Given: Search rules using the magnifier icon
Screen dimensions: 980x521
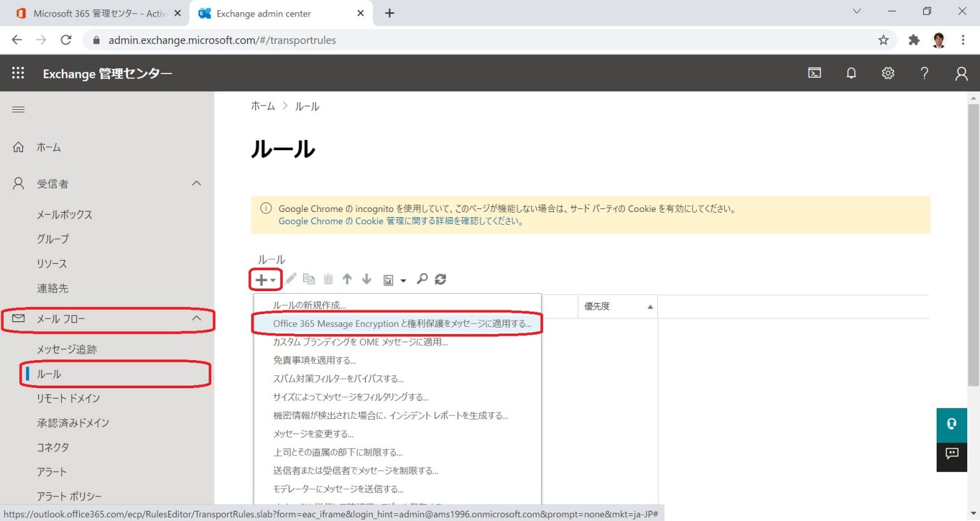Looking at the screenshot, I should click(422, 279).
